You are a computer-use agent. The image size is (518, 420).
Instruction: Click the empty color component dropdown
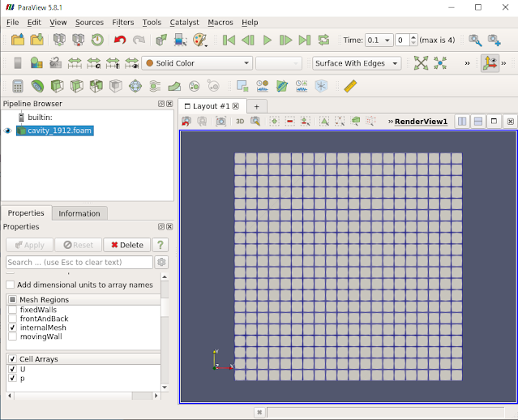click(x=279, y=63)
